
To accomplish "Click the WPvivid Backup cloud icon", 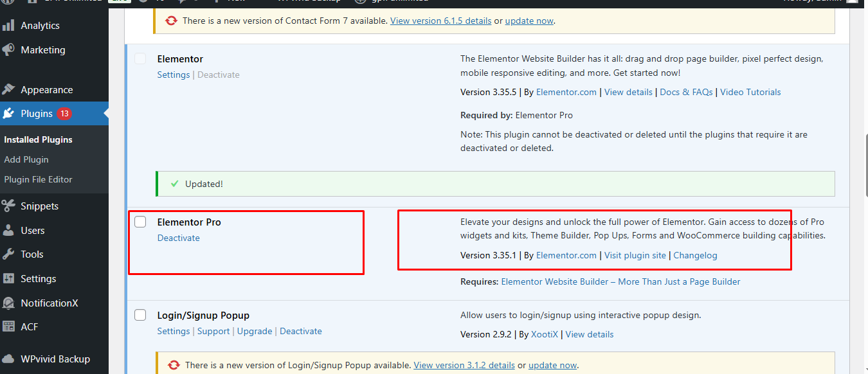I will click(x=8, y=359).
